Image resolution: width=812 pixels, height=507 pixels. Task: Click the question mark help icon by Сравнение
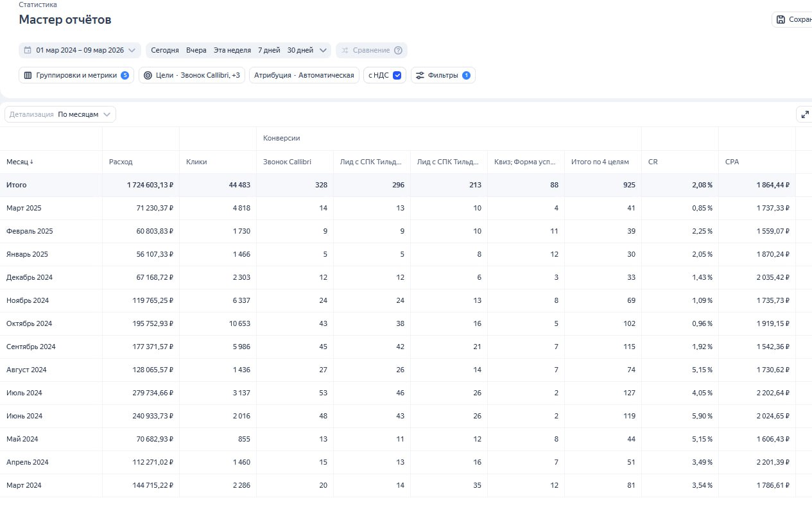(x=398, y=50)
